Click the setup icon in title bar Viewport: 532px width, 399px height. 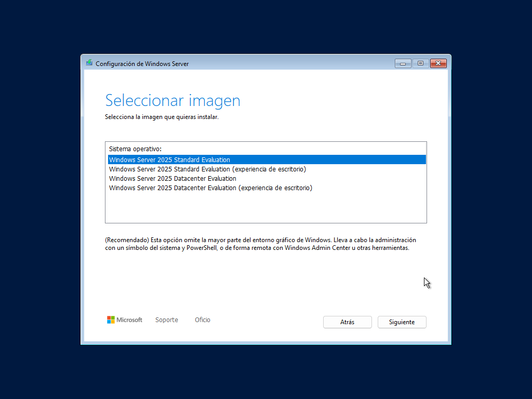pyautogui.click(x=89, y=63)
